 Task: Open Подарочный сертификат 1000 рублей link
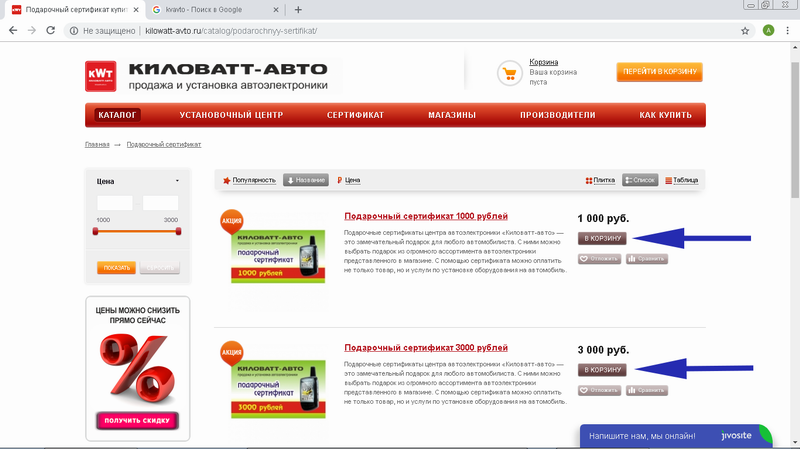point(426,216)
